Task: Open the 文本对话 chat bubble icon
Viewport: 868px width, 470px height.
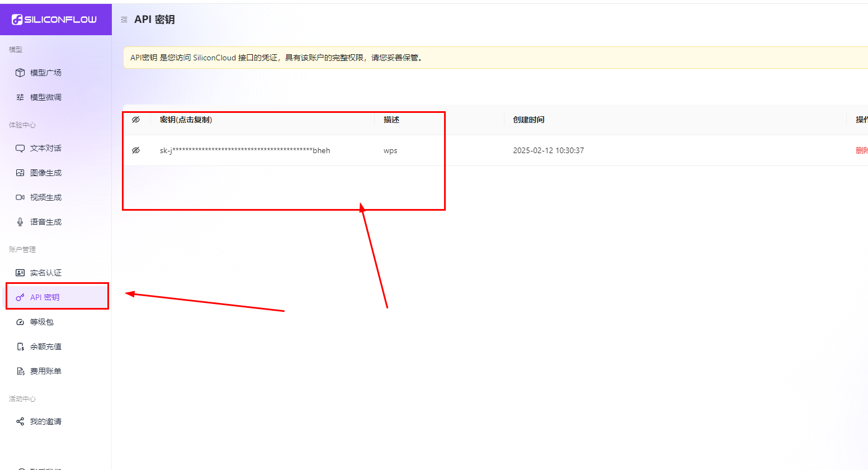Action: click(x=20, y=148)
